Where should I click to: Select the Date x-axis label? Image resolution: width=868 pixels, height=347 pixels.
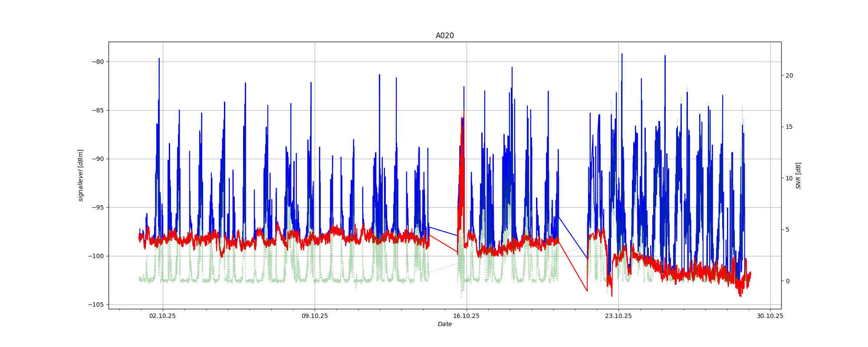[x=444, y=324]
